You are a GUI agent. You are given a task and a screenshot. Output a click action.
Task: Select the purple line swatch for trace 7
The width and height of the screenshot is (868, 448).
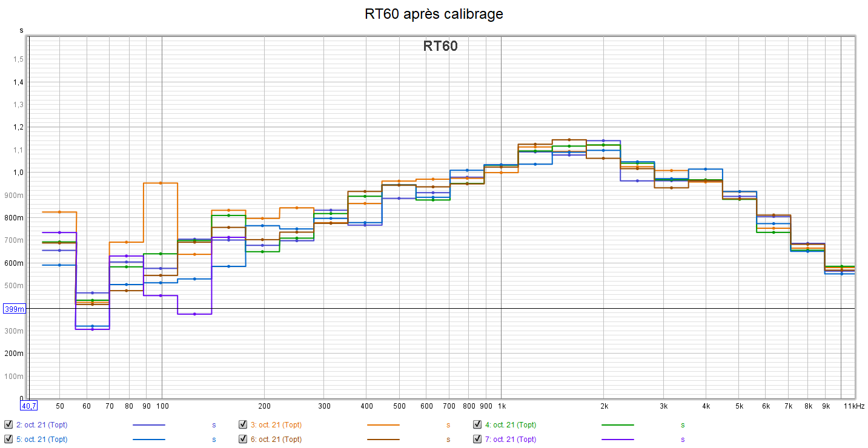click(x=617, y=440)
